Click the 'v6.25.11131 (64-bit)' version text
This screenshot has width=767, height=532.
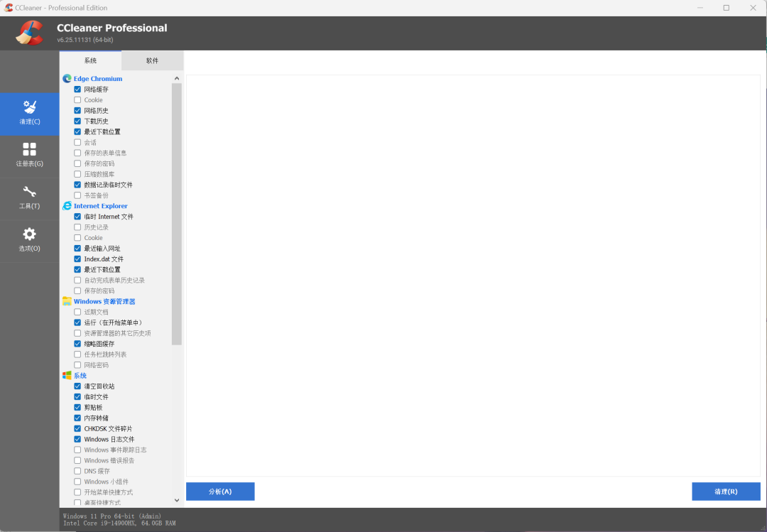click(x=85, y=40)
